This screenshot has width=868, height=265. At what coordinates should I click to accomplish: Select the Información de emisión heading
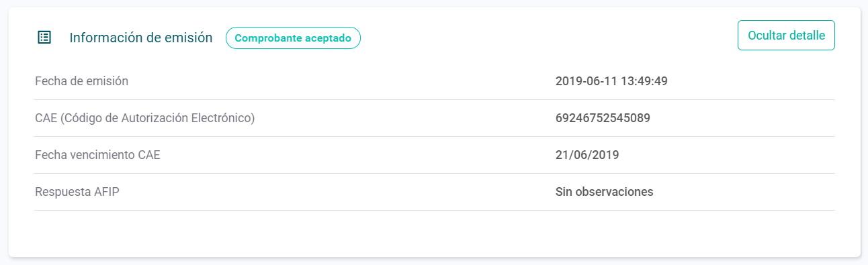141,38
